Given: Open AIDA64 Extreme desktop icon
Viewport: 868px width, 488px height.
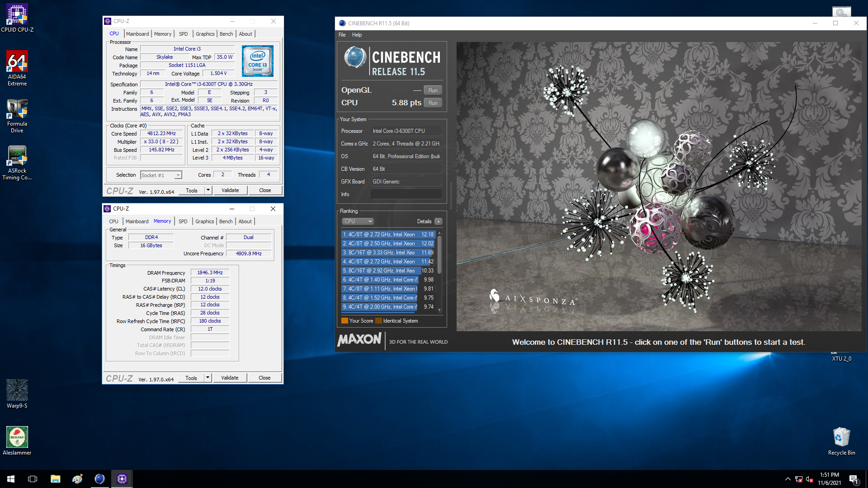Looking at the screenshot, I should click(17, 68).
